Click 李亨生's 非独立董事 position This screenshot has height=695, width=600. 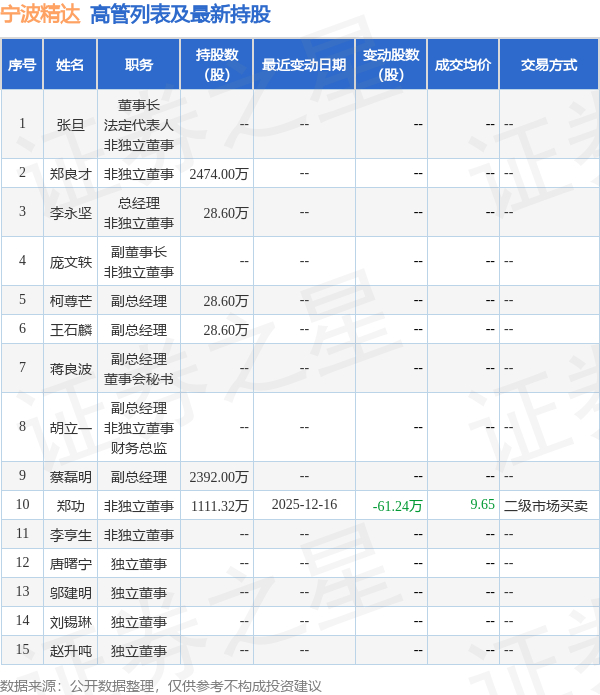(x=139, y=535)
